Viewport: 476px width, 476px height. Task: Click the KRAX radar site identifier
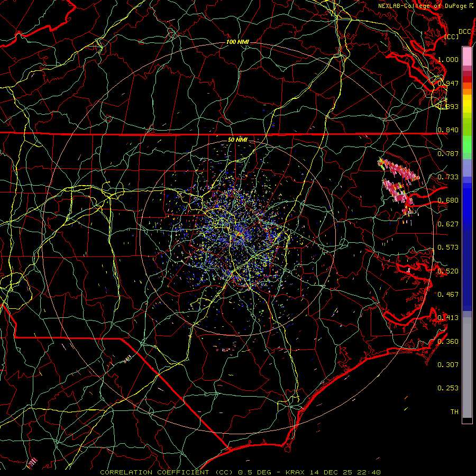point(296,472)
